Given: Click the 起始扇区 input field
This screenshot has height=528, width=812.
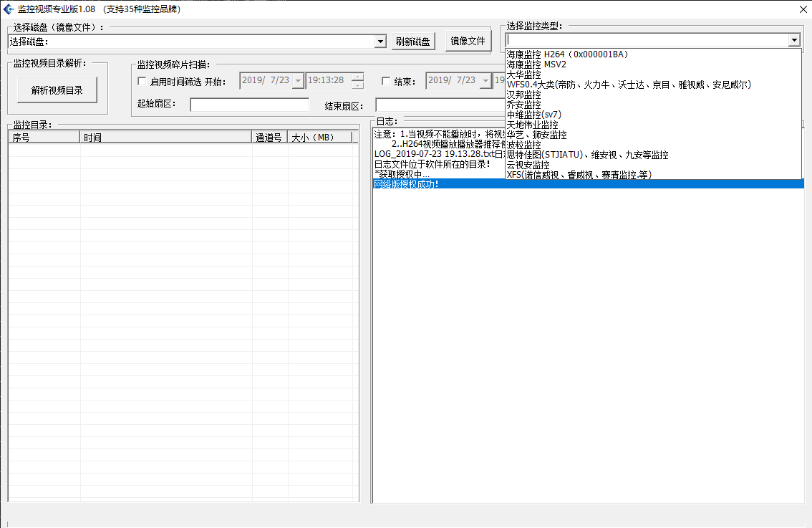Looking at the screenshot, I should [250, 105].
